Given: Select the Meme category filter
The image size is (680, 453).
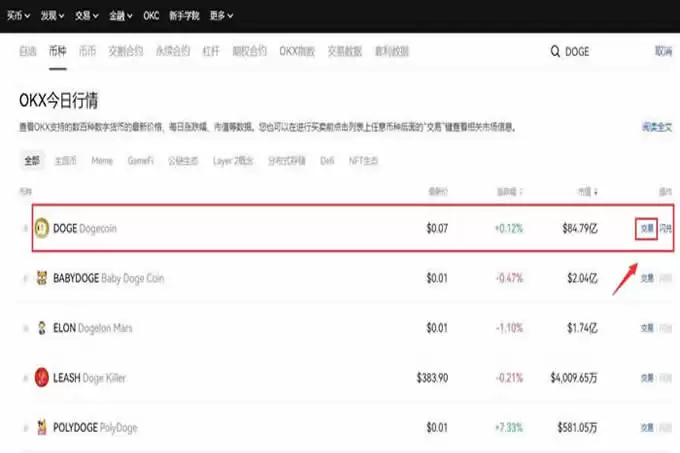Looking at the screenshot, I should click(x=102, y=160).
